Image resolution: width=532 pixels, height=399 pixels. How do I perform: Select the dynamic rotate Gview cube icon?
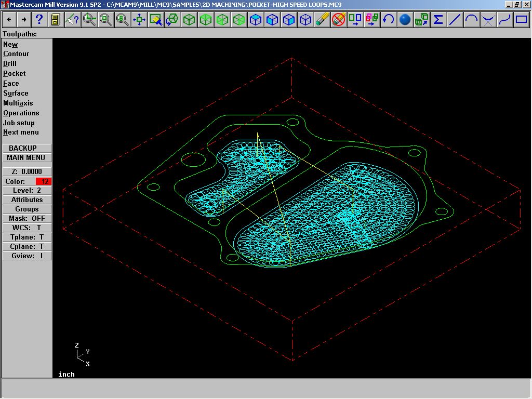[172, 20]
